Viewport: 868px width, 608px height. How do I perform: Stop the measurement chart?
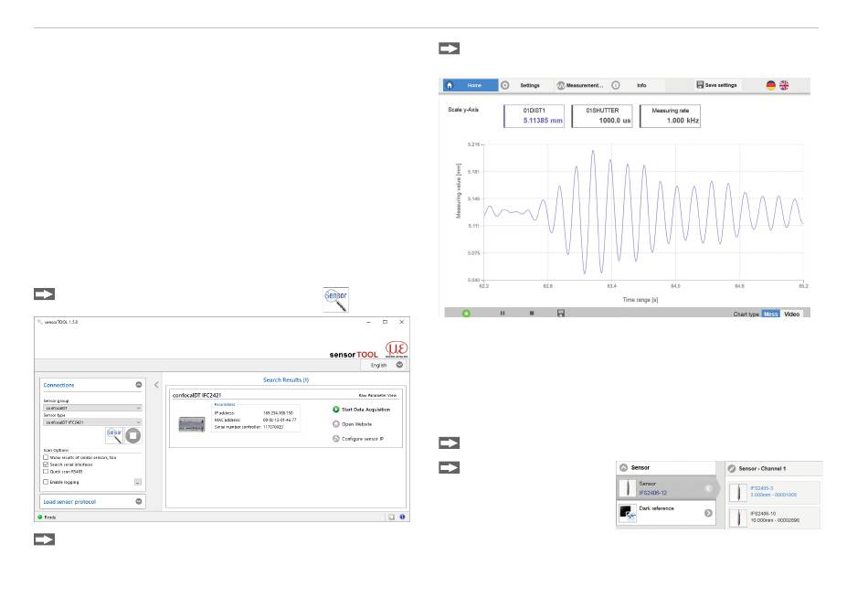[x=532, y=314]
